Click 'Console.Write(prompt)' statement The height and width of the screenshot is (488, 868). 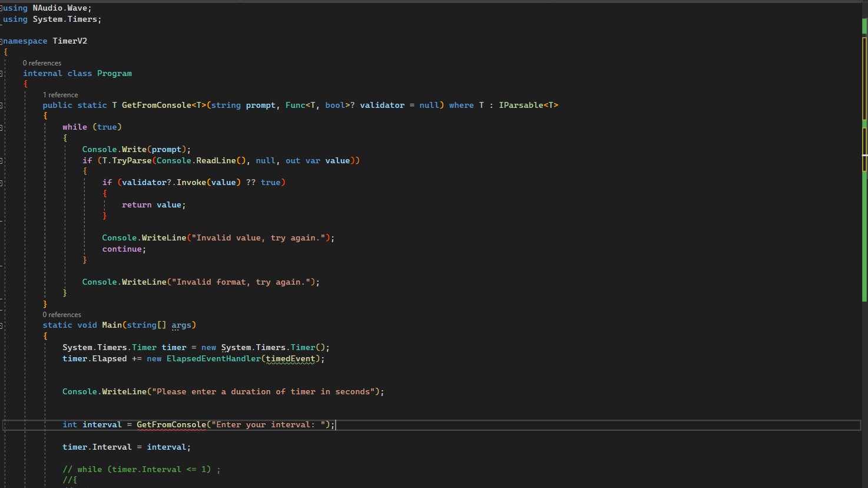136,150
